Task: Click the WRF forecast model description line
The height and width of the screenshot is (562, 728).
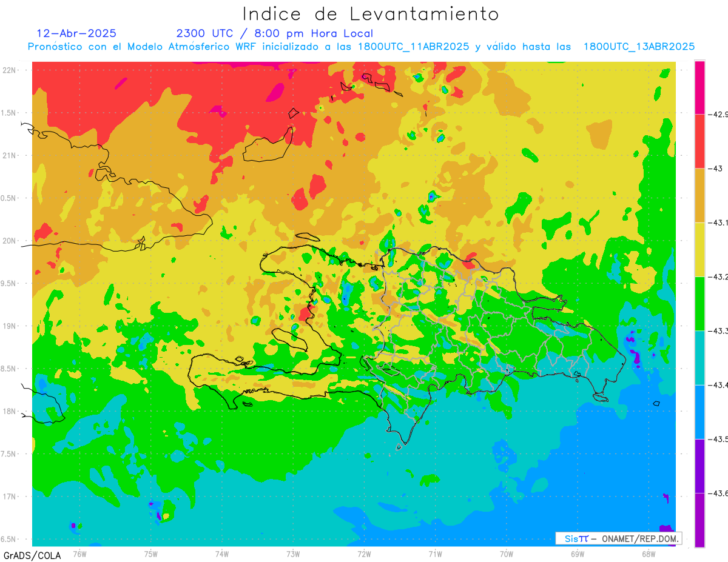Action: click(361, 47)
